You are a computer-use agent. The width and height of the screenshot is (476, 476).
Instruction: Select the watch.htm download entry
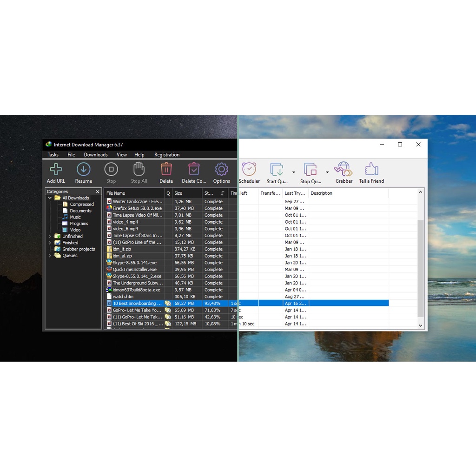(x=246, y=297)
